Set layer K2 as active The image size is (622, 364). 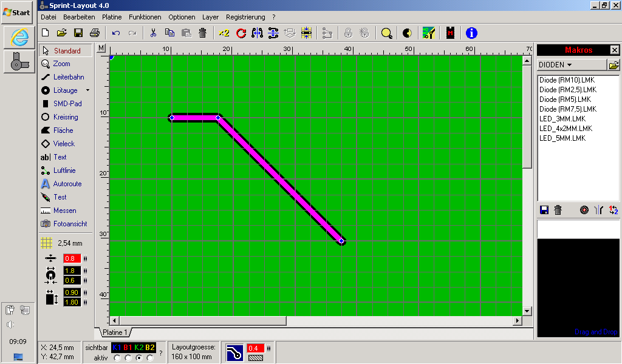point(139,358)
